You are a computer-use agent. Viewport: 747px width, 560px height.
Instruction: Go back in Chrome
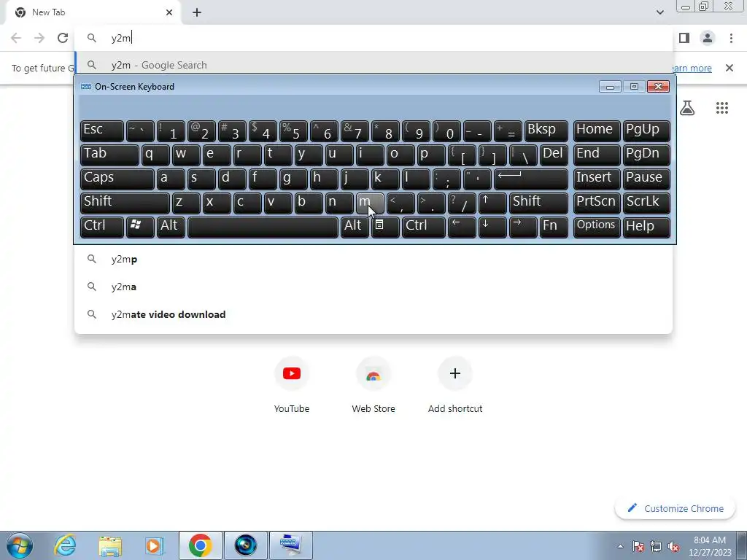(16, 38)
